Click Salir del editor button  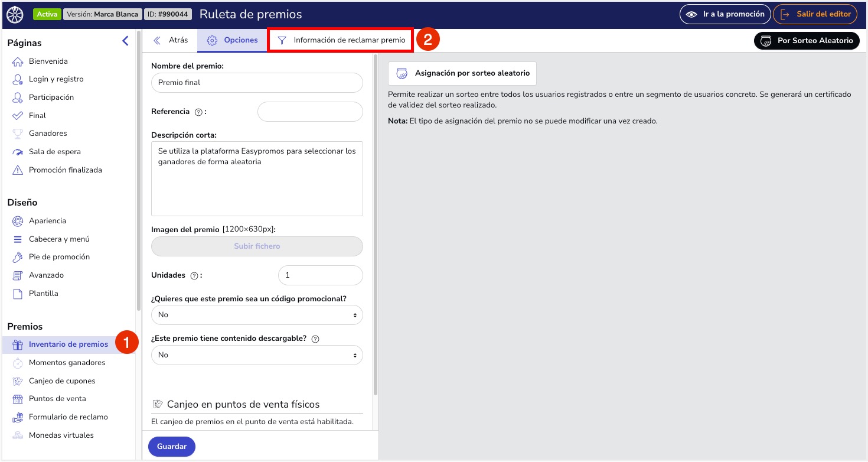click(x=815, y=14)
